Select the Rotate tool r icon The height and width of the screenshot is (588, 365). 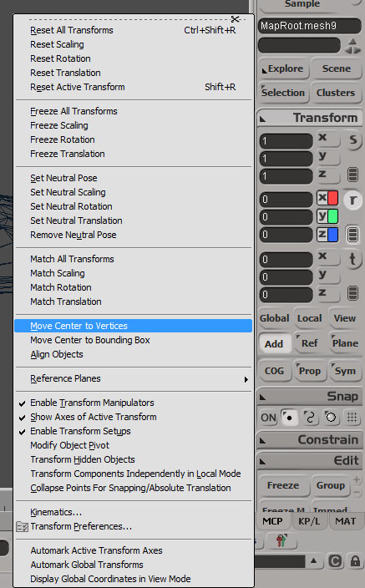352,200
